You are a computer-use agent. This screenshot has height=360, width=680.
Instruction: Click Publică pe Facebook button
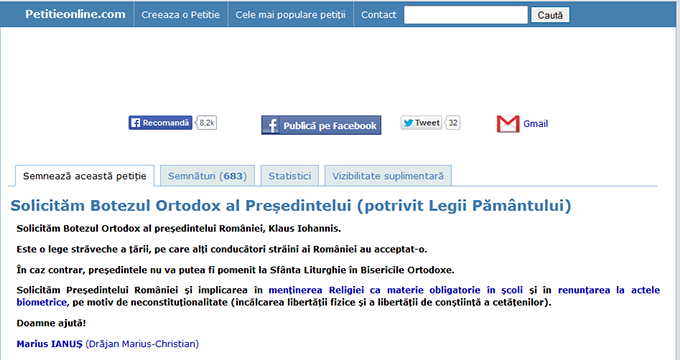click(x=321, y=125)
